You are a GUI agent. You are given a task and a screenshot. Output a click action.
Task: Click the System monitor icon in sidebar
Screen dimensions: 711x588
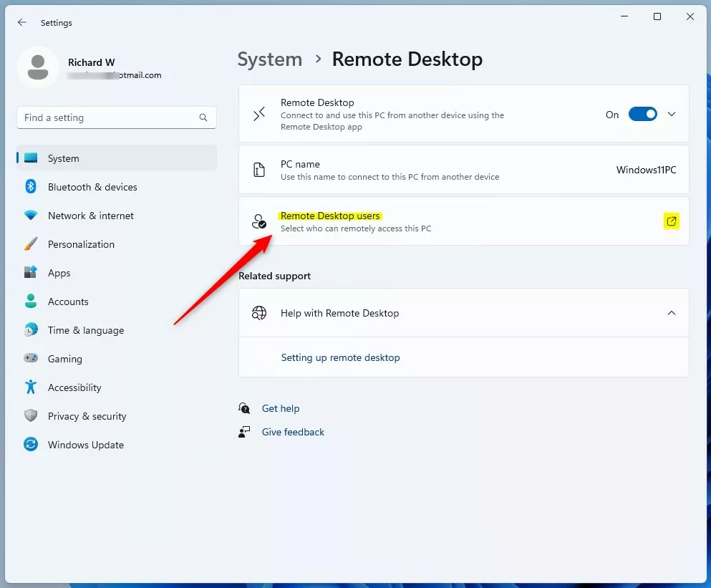pos(30,158)
